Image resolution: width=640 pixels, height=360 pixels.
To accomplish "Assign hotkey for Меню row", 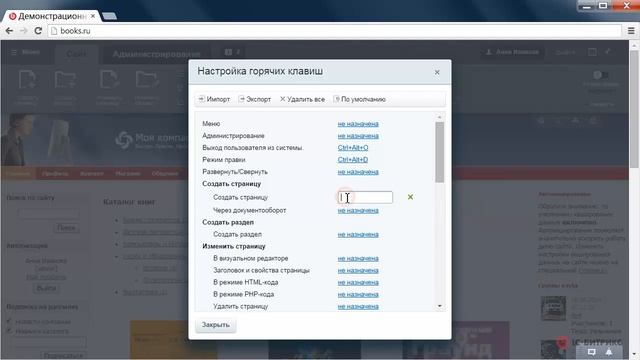I will (358, 124).
